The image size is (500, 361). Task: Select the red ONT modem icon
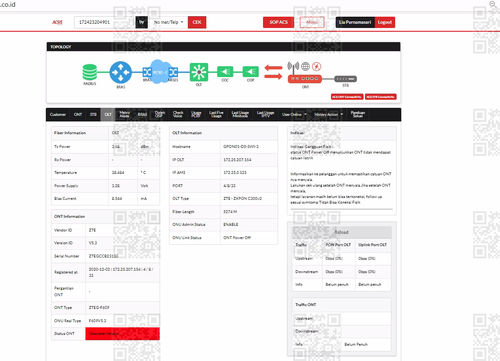[305, 79]
